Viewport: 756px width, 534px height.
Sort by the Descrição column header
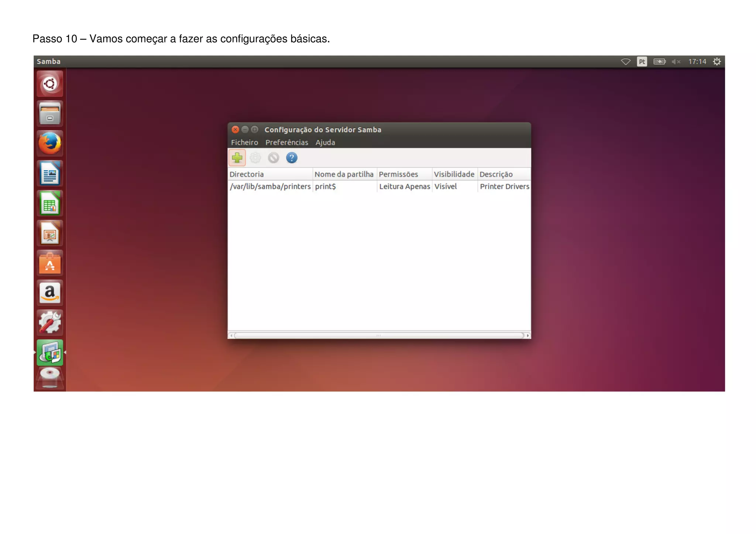pos(504,174)
